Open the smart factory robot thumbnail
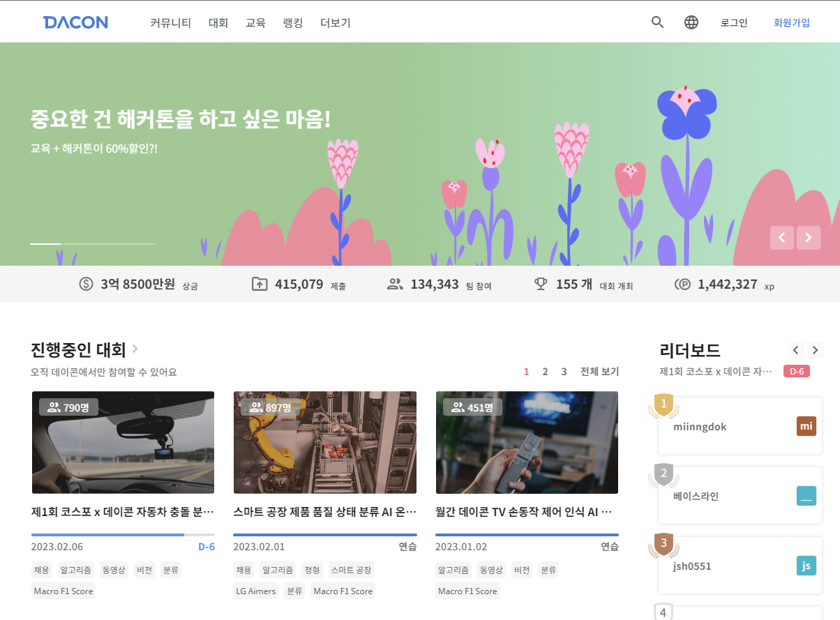Viewport: 840px width, 620px height. pyautogui.click(x=325, y=442)
